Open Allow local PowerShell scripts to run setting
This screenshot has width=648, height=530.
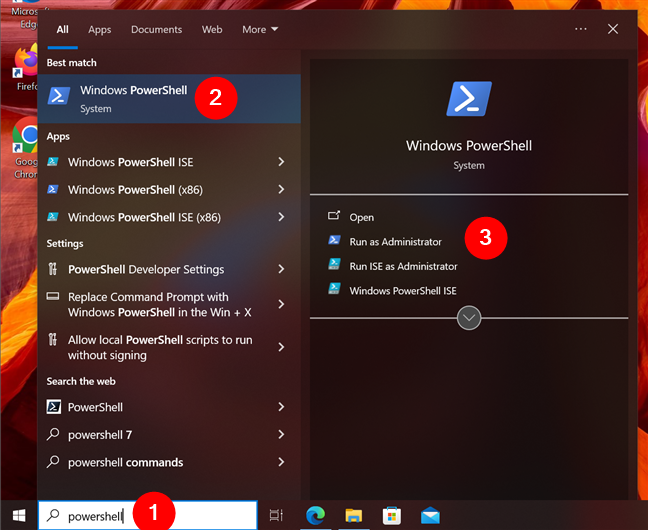[x=160, y=347]
